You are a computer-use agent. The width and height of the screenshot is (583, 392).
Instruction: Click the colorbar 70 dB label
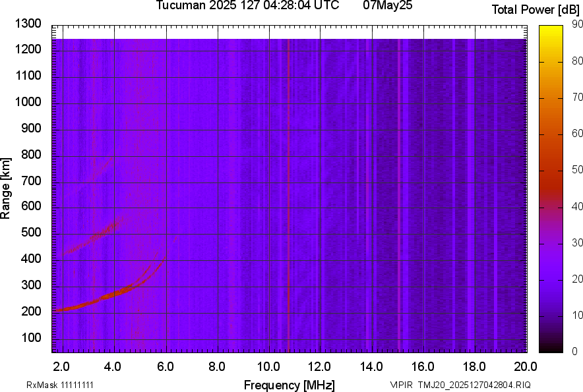pos(577,97)
